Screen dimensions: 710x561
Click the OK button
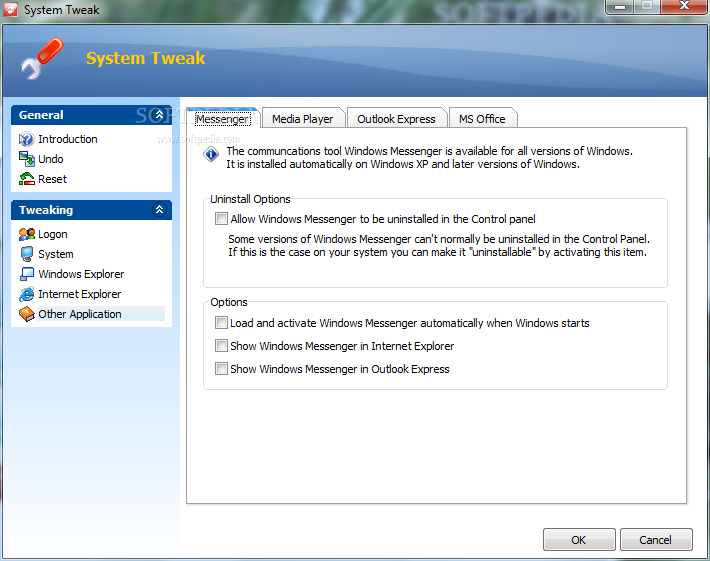point(579,540)
